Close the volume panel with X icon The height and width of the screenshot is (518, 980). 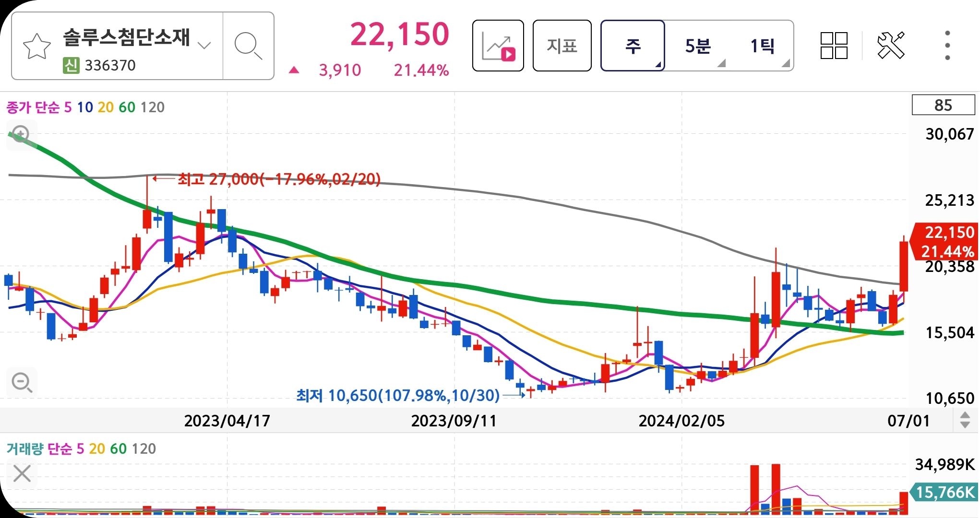tap(22, 473)
